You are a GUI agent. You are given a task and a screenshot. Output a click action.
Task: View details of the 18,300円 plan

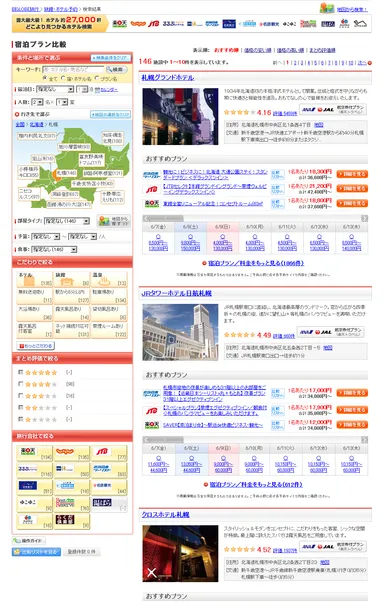tap(352, 174)
